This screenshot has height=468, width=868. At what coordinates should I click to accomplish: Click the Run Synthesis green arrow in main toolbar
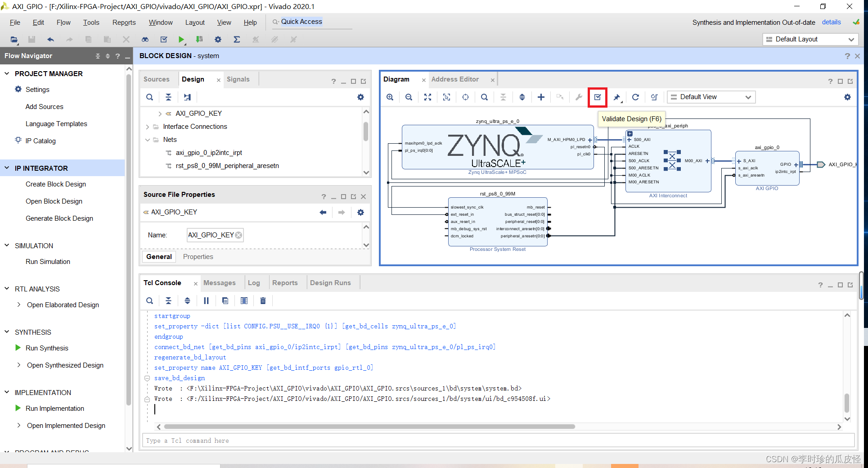tap(181, 40)
